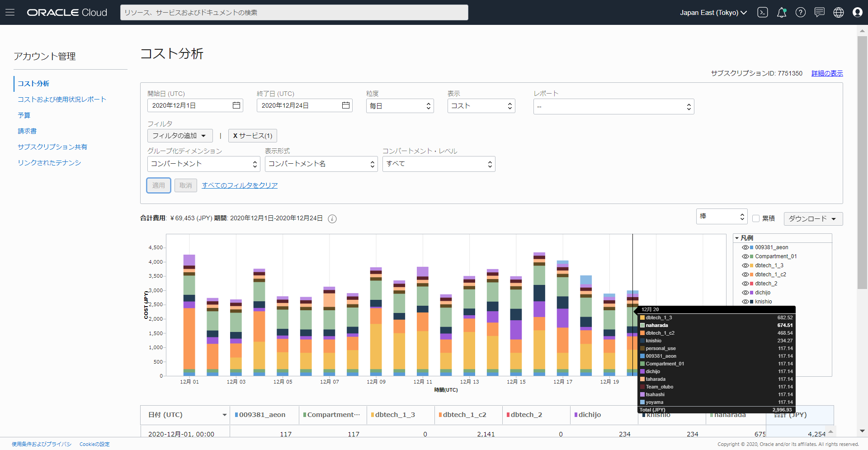
Task: Collapse the 凡例 legend panel
Action: click(x=737, y=238)
